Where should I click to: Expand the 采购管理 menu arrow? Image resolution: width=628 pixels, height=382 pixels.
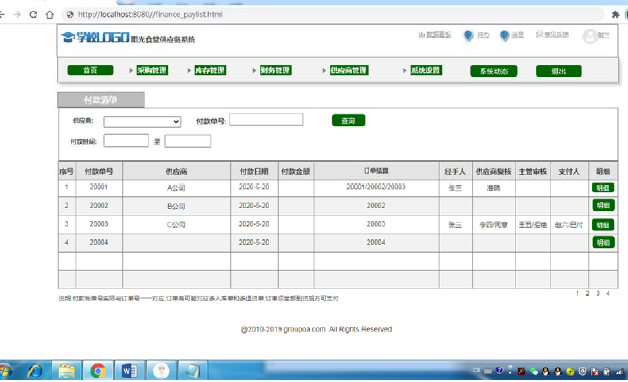coord(131,70)
